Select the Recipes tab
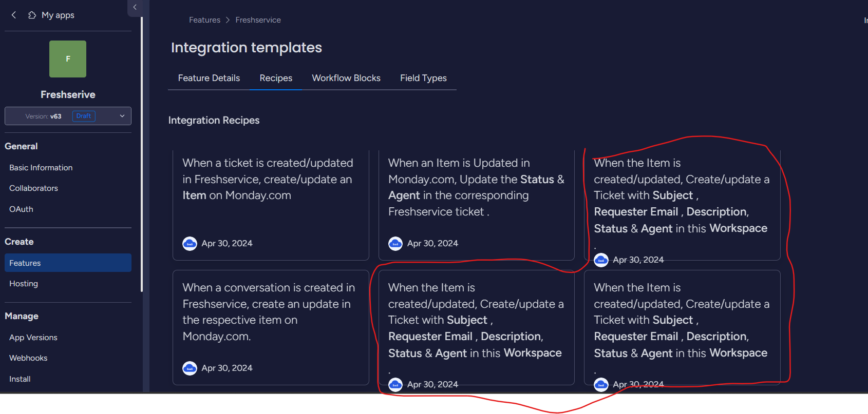This screenshot has height=414, width=868. (276, 78)
